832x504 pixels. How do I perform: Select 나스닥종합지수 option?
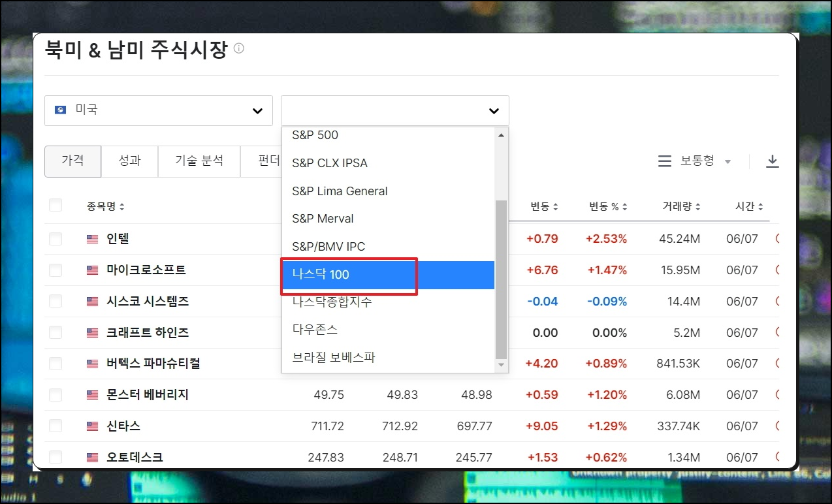(x=388, y=302)
